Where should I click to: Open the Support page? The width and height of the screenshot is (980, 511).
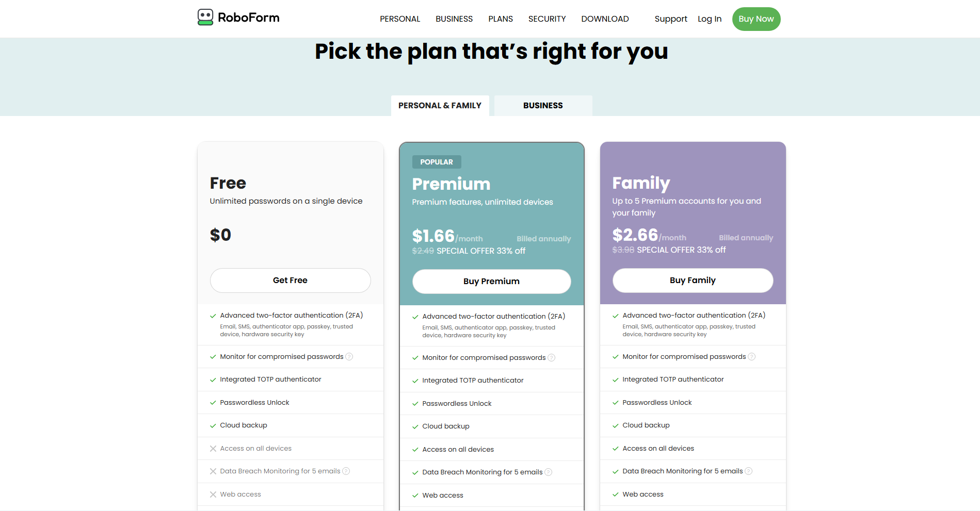(x=670, y=19)
